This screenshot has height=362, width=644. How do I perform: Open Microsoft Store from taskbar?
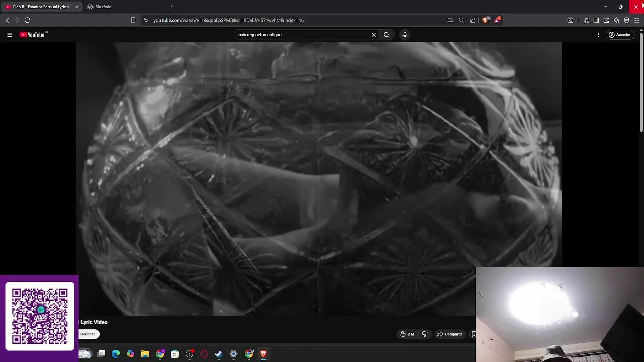(x=175, y=354)
